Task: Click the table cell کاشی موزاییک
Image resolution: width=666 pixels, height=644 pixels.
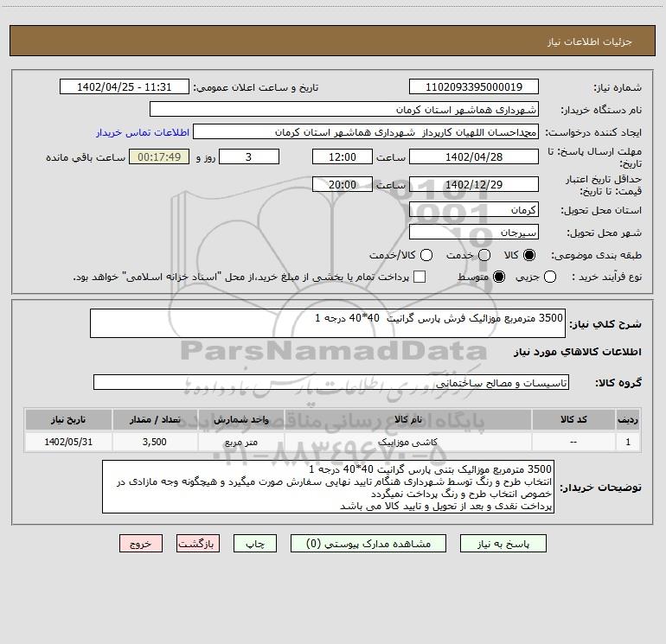Action: [x=407, y=443]
